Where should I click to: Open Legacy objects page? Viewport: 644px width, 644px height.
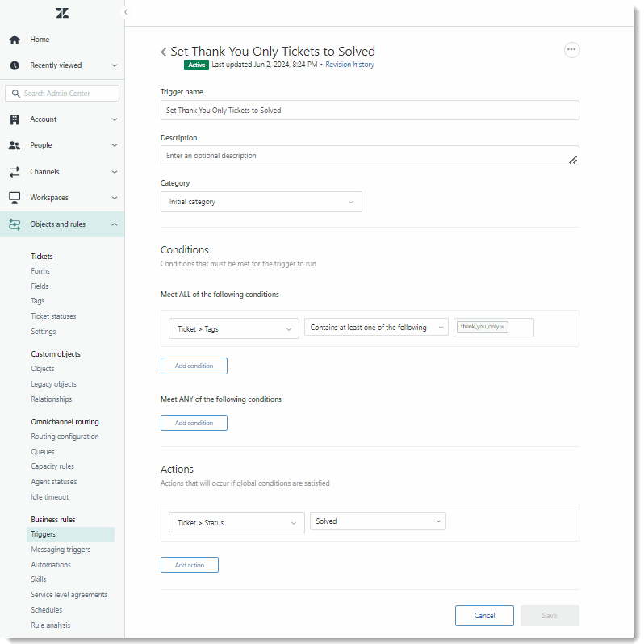pyautogui.click(x=53, y=384)
